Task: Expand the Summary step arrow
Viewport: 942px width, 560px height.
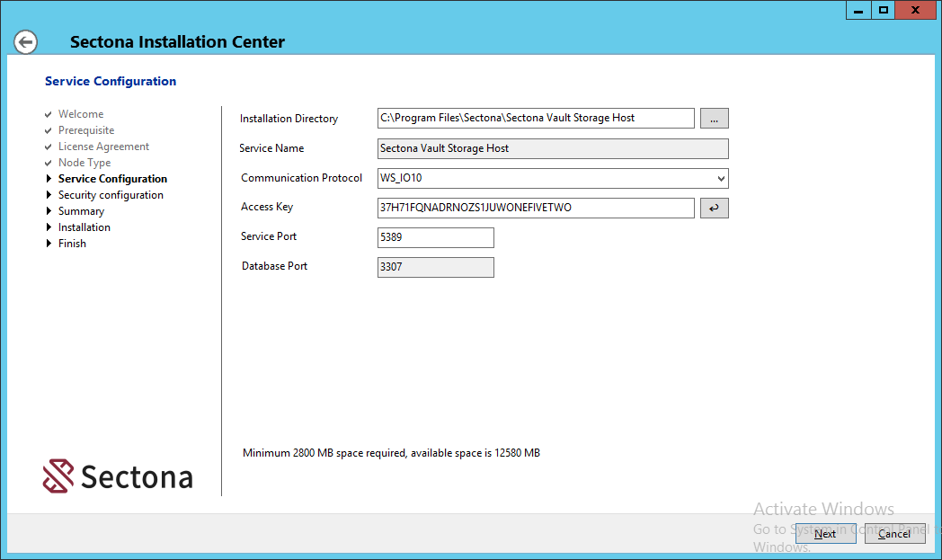Action: click(49, 211)
